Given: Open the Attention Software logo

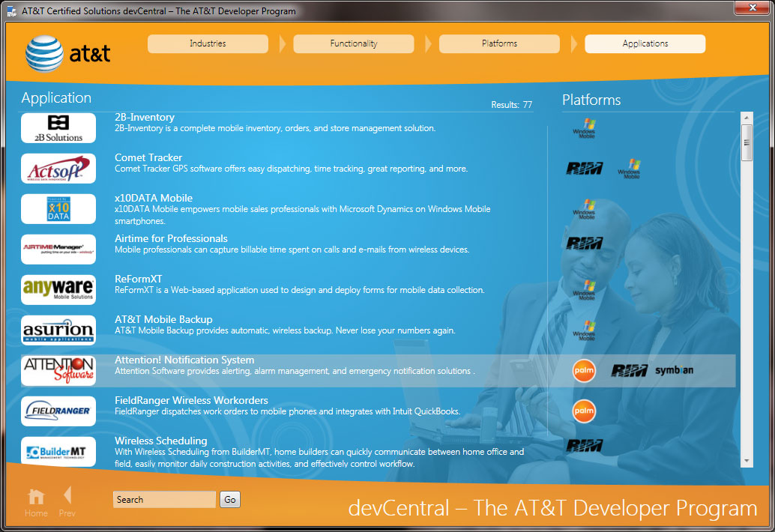Looking at the screenshot, I should point(58,370).
